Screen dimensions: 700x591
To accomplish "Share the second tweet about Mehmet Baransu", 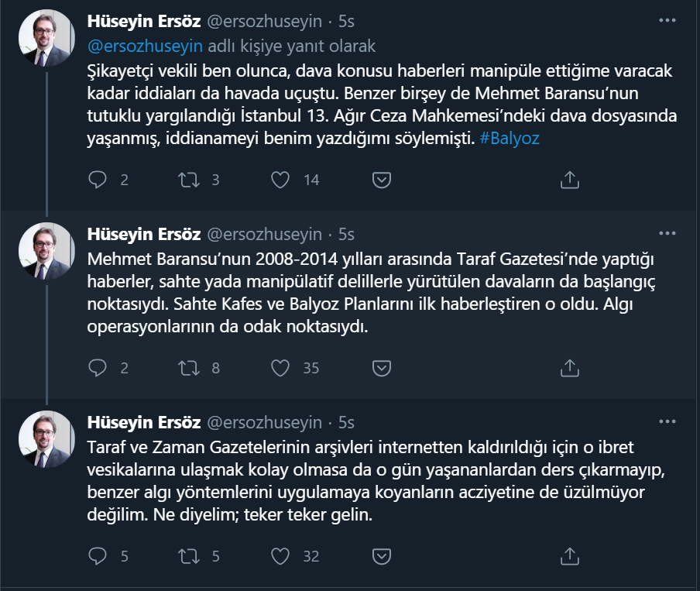I will click(x=569, y=368).
